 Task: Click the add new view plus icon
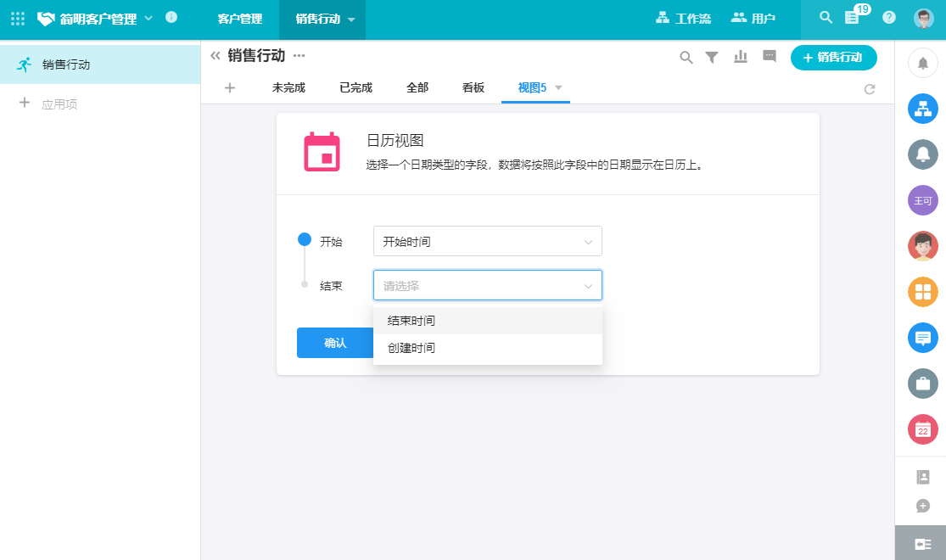[x=230, y=87]
